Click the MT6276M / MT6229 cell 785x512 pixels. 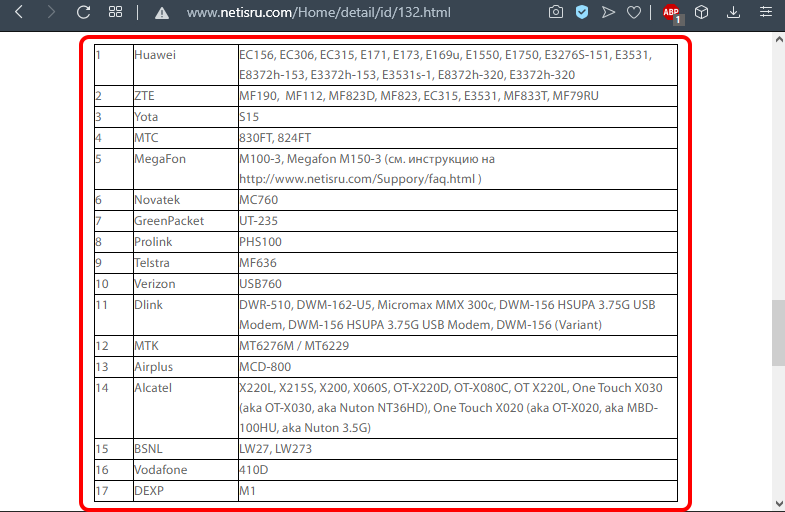coord(458,346)
